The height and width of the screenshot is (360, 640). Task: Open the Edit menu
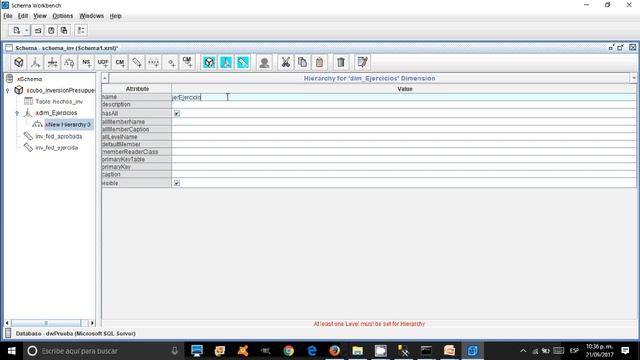click(x=23, y=16)
